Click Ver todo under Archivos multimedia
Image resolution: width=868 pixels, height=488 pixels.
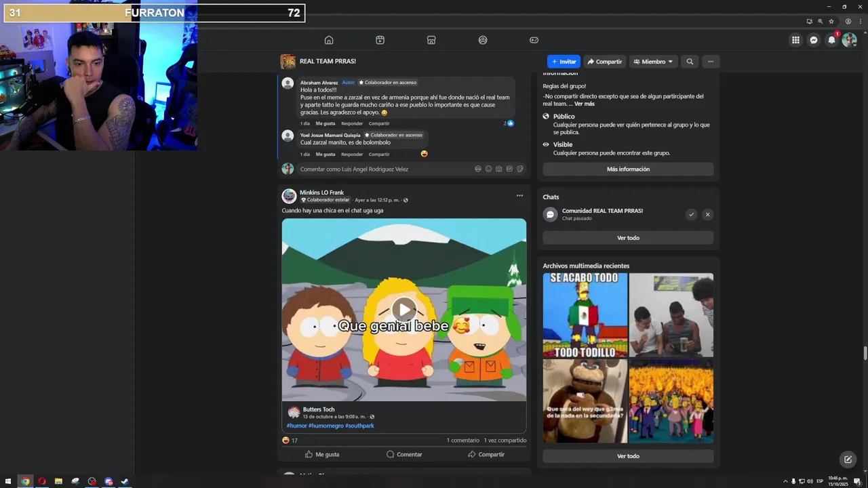(x=628, y=456)
